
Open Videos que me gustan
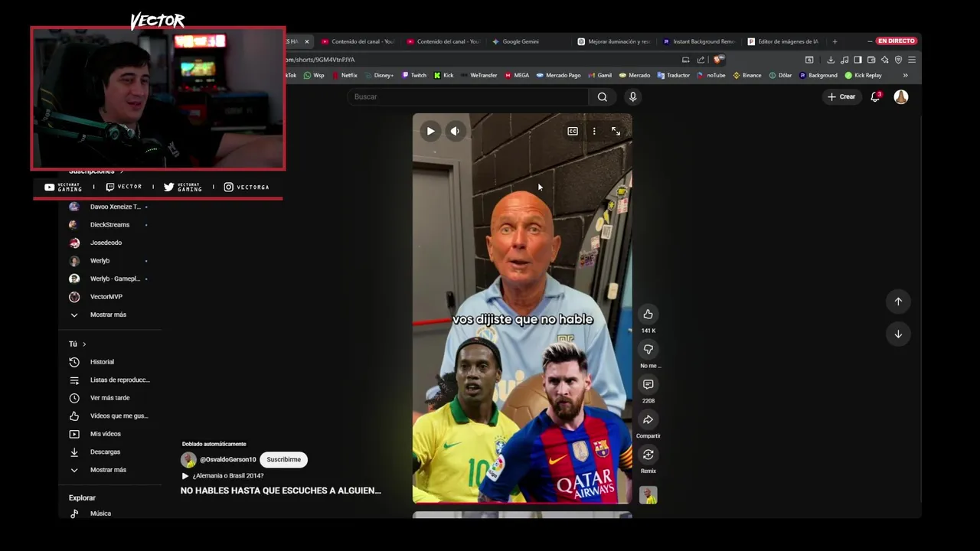point(107,416)
